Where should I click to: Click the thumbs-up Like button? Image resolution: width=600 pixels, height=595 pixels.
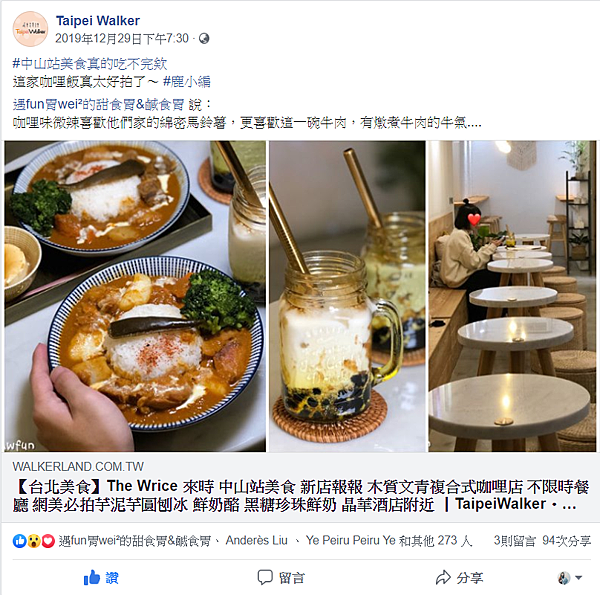pos(101,577)
